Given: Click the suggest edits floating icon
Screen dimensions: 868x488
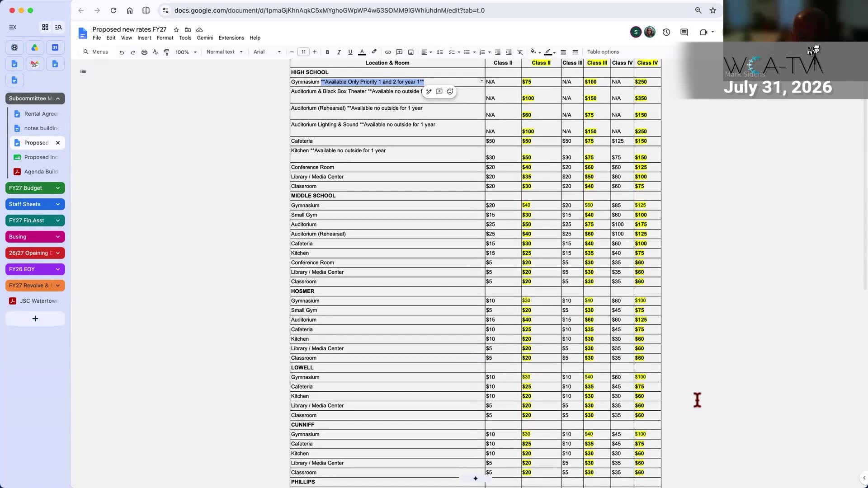Looking at the screenshot, I should tap(429, 92).
